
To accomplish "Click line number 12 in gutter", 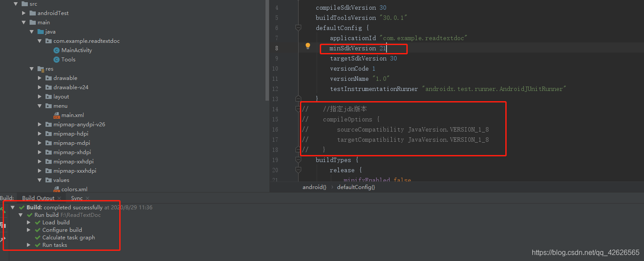I will (275, 89).
